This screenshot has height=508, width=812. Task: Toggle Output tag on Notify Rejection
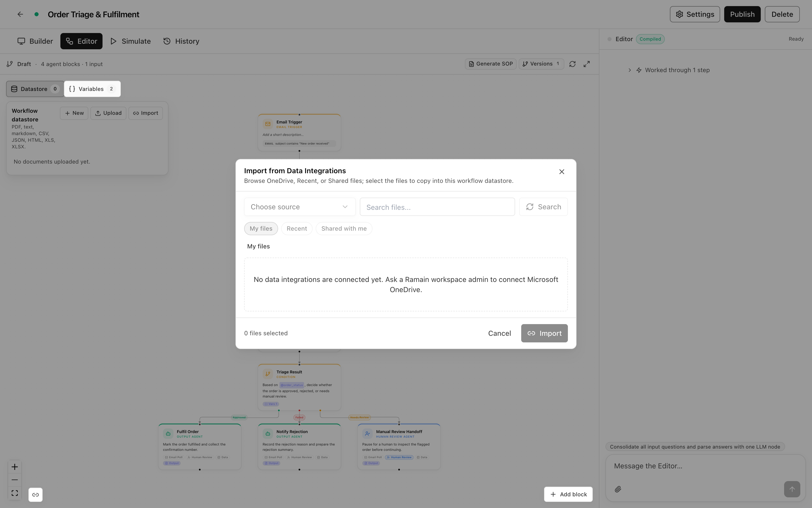(x=272, y=463)
